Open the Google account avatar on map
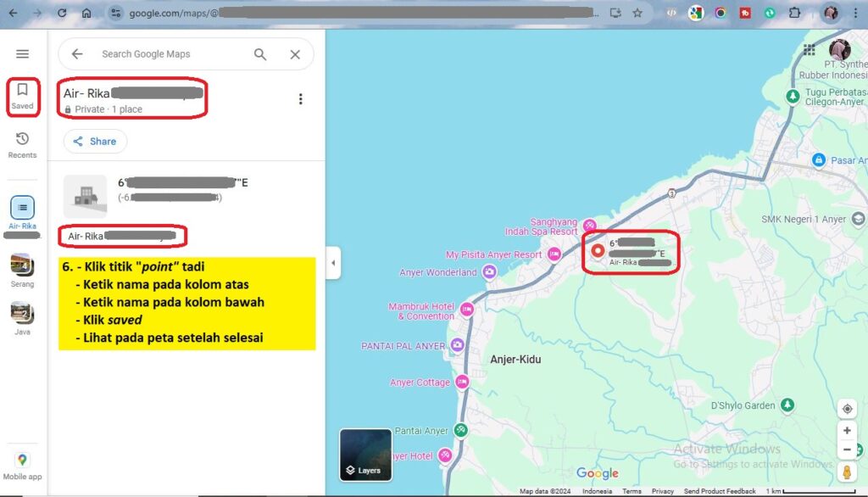 pyautogui.click(x=840, y=50)
